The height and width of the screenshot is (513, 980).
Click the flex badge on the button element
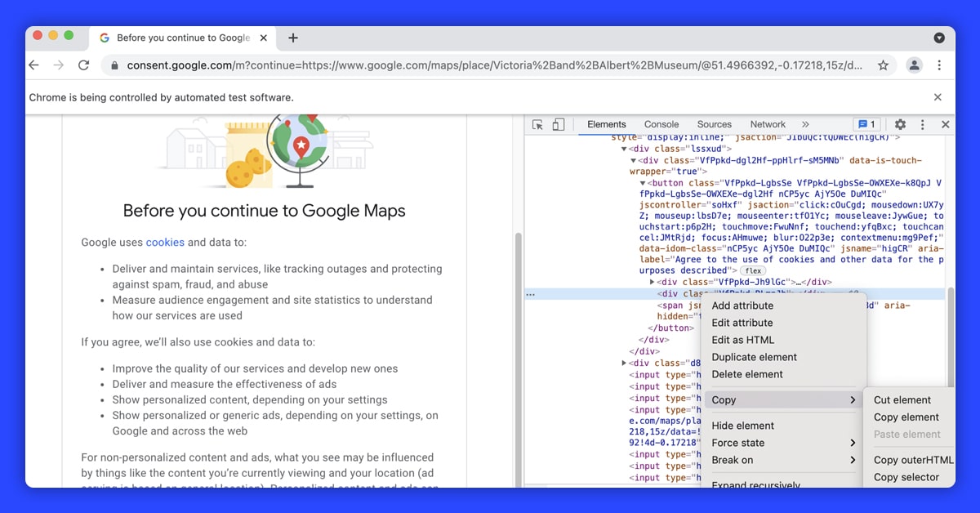752,270
